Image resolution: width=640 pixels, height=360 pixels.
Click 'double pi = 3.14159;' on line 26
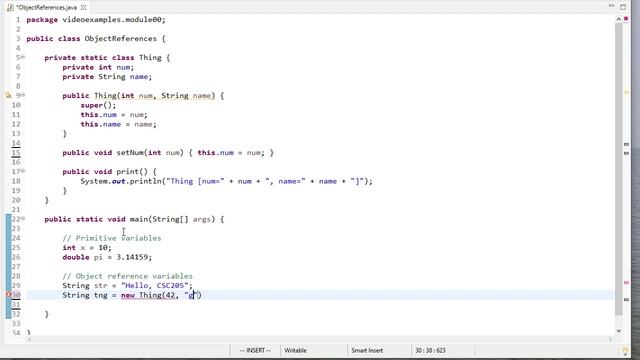pyautogui.click(x=107, y=257)
